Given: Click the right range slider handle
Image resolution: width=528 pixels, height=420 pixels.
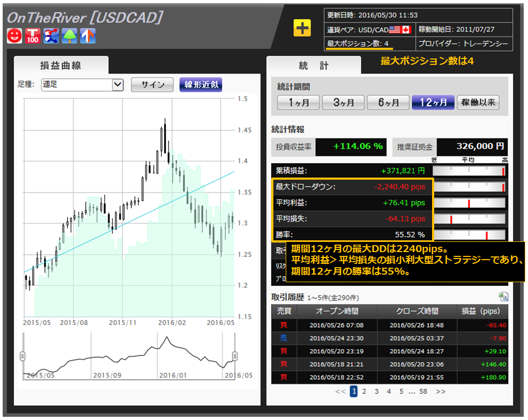Looking at the screenshot, I should click(234, 356).
